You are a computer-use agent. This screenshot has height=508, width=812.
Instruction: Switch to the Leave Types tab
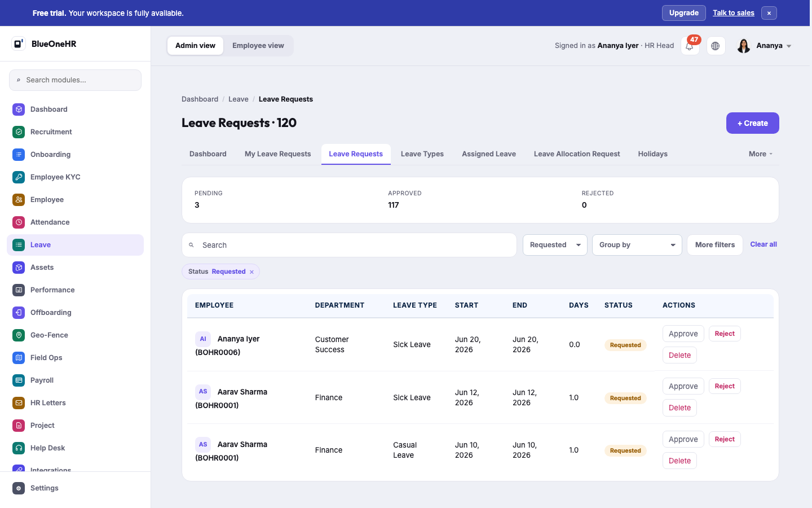(x=422, y=154)
